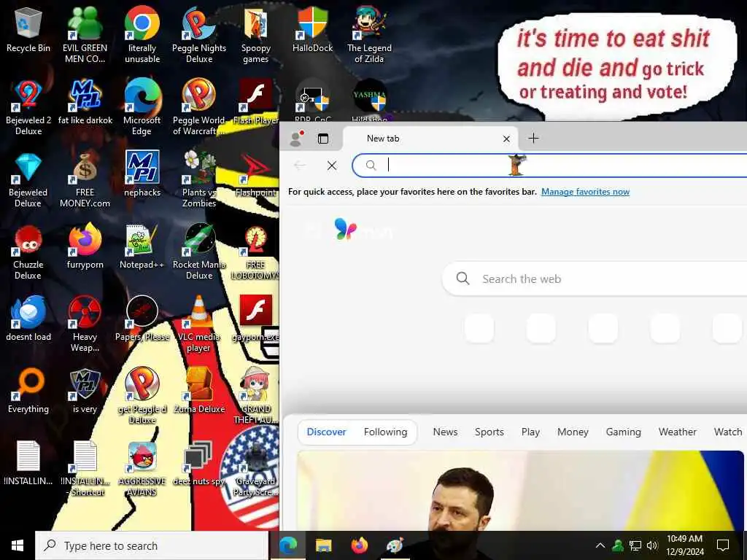Image resolution: width=747 pixels, height=560 pixels.
Task: Select the Heavy Weapon shortcut icon
Action: [85, 324]
